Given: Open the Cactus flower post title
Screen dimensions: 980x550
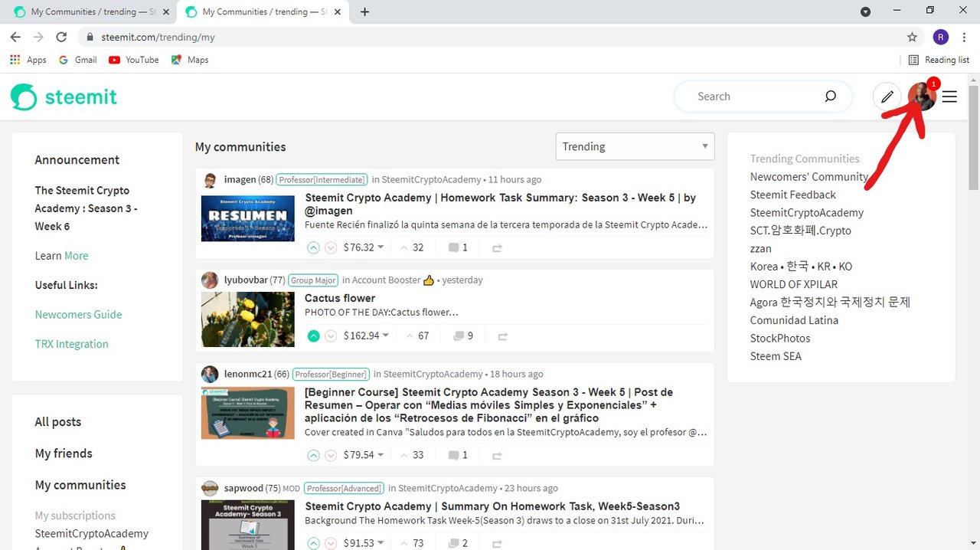Looking at the screenshot, I should (340, 298).
